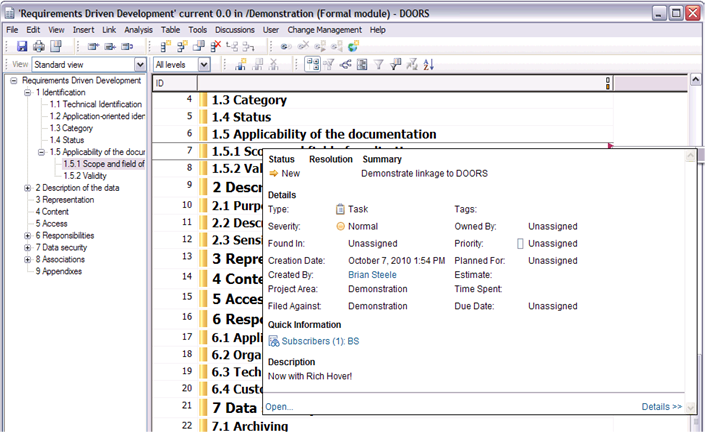
Task: Click the Details >> link
Action: coord(661,407)
